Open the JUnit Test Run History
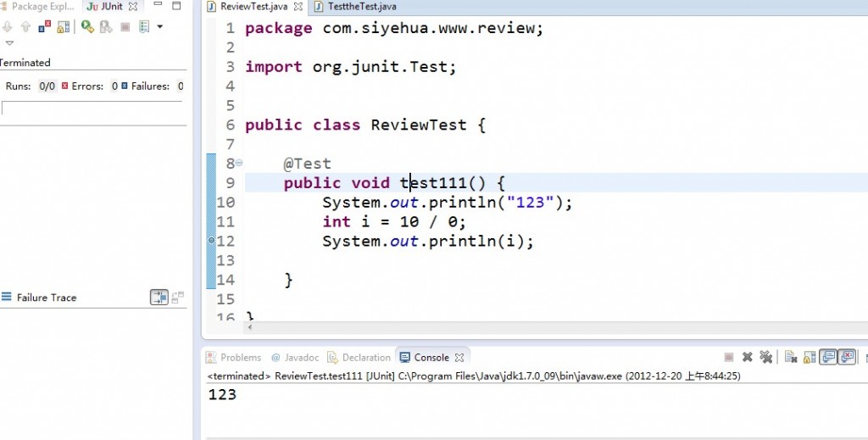 click(x=143, y=27)
